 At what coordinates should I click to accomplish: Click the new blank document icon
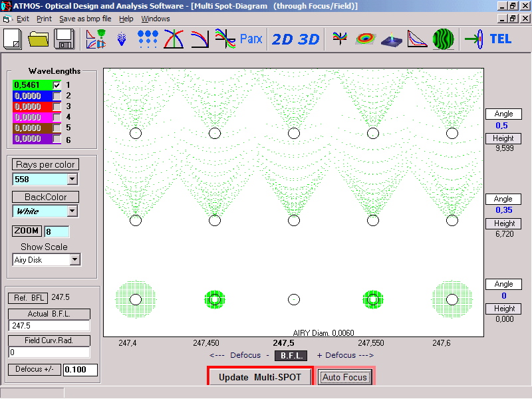pyautogui.click(x=13, y=39)
